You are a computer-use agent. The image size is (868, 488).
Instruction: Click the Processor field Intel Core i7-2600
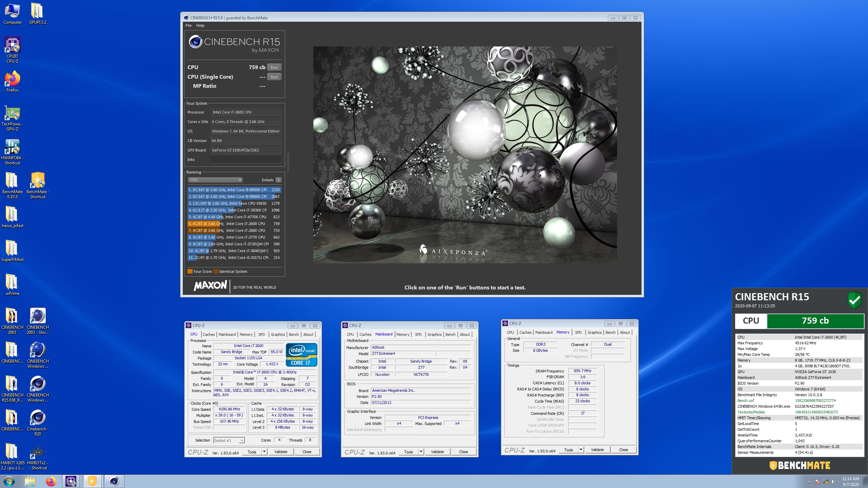click(246, 112)
